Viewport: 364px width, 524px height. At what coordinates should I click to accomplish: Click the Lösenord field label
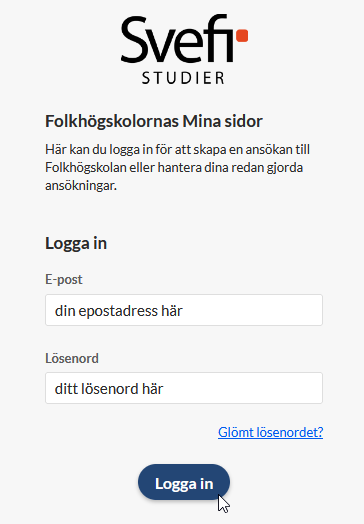coord(72,358)
